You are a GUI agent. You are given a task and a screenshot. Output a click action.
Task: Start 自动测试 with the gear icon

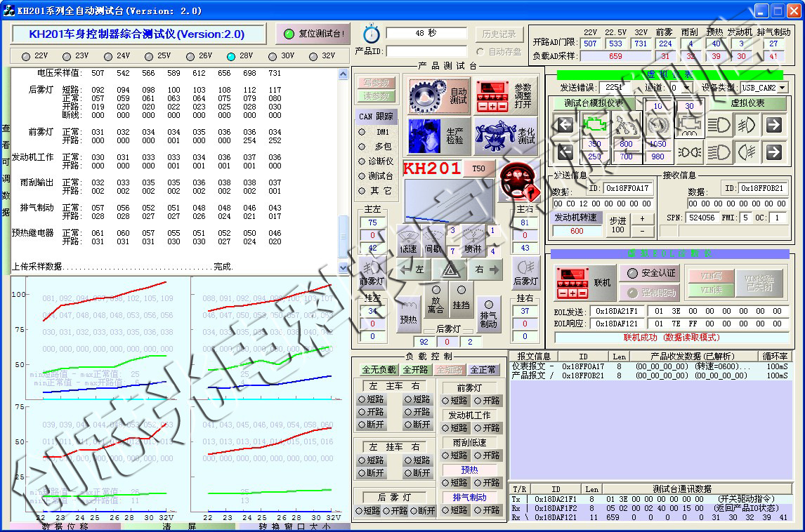click(438, 95)
